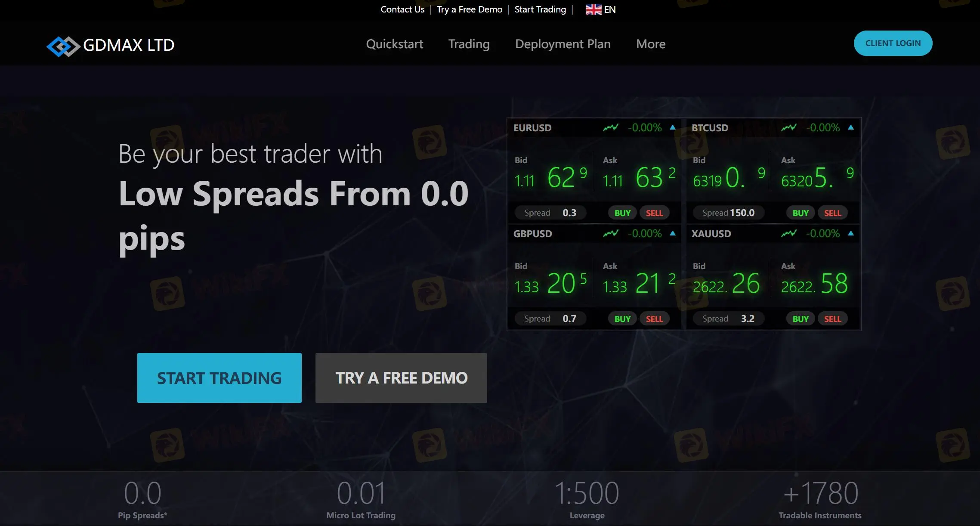Click the SELL button for BTCUSD
This screenshot has height=526, width=980.
coord(832,213)
